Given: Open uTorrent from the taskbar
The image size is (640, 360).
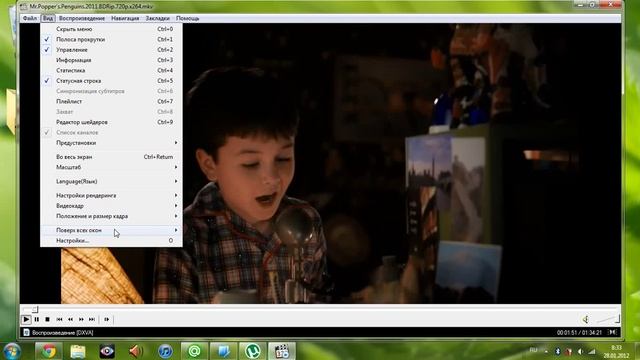Looking at the screenshot, I should click(x=253, y=351).
